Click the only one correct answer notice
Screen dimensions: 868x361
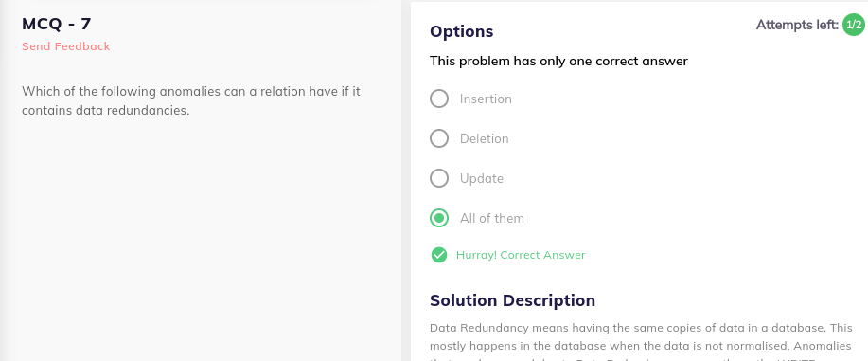tap(558, 61)
